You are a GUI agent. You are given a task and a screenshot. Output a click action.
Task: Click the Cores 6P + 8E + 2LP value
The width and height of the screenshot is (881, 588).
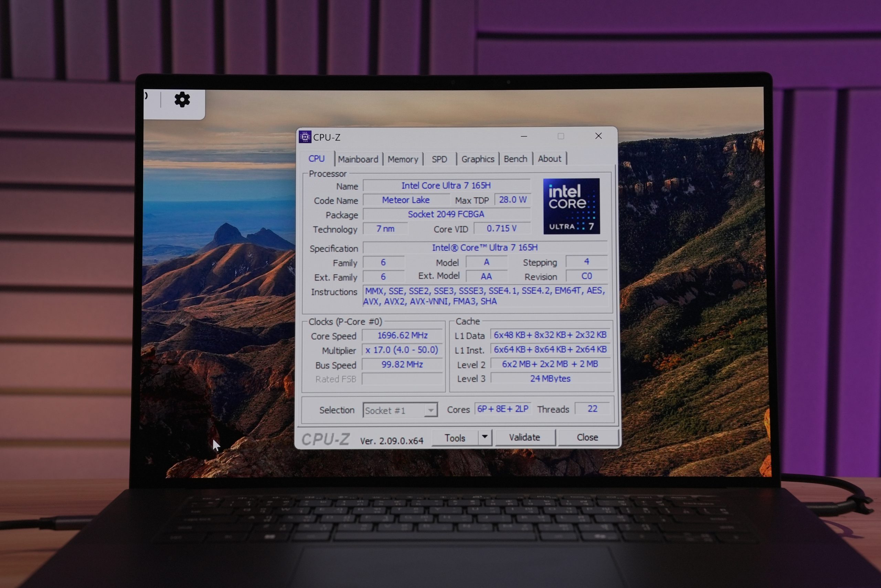(x=503, y=409)
